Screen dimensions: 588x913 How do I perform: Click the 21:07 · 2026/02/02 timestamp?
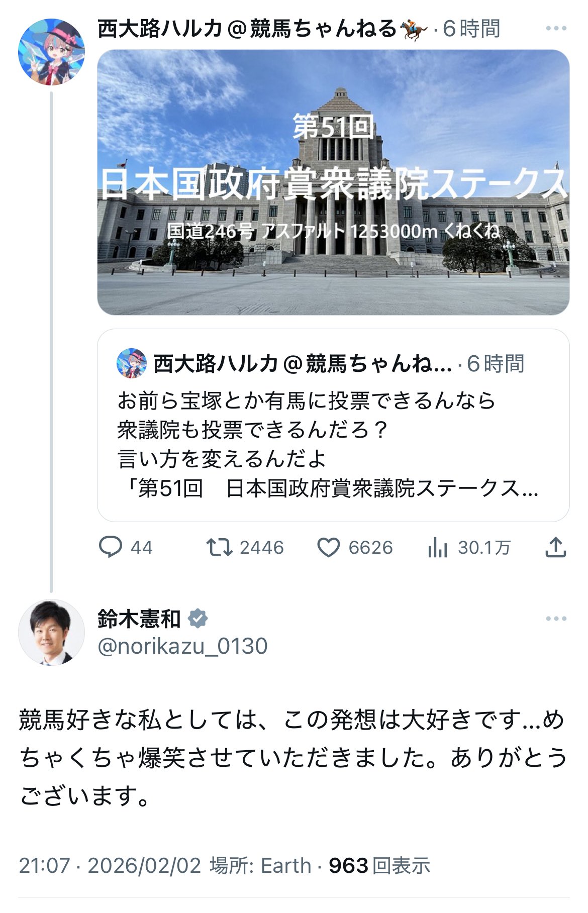click(110, 866)
